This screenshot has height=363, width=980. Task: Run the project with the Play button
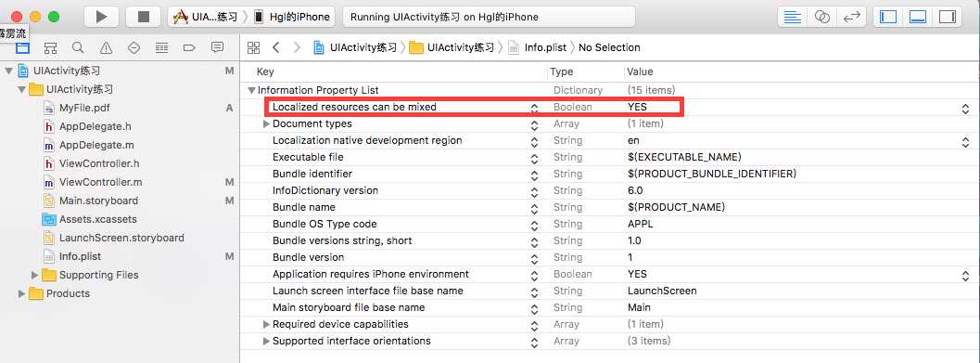(101, 17)
